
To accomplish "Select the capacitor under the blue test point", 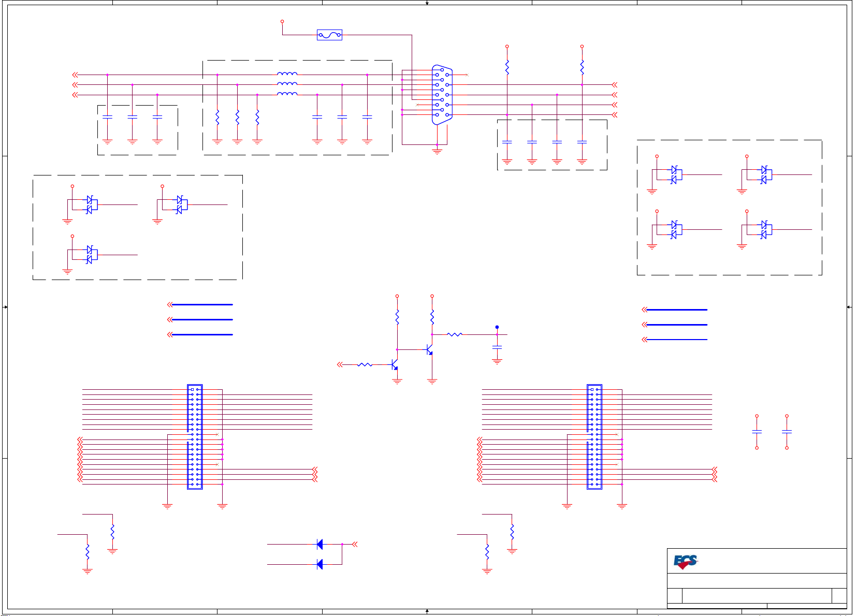I will tap(497, 347).
